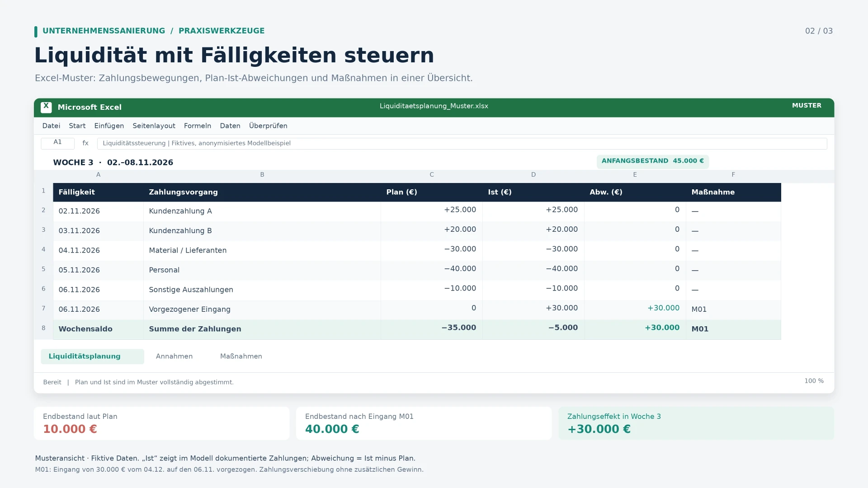Click the formula bar text field

462,143
